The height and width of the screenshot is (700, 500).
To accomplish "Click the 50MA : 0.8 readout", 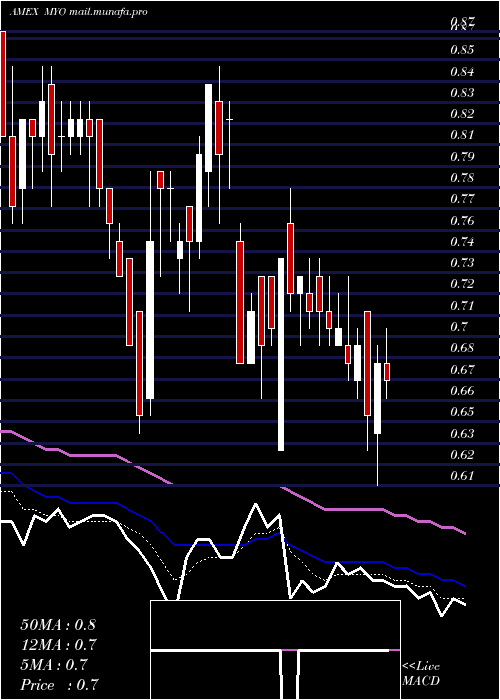I will [58, 625].
